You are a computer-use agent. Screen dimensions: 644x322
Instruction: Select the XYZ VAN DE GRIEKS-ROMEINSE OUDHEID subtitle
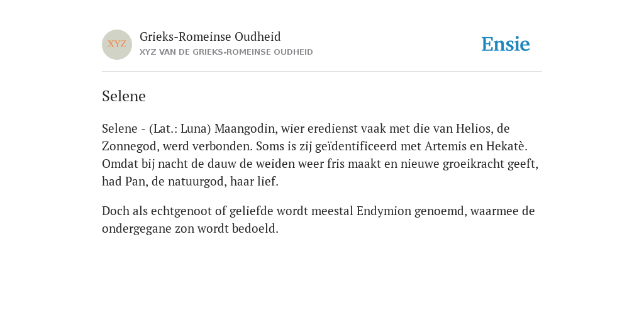coord(226,52)
